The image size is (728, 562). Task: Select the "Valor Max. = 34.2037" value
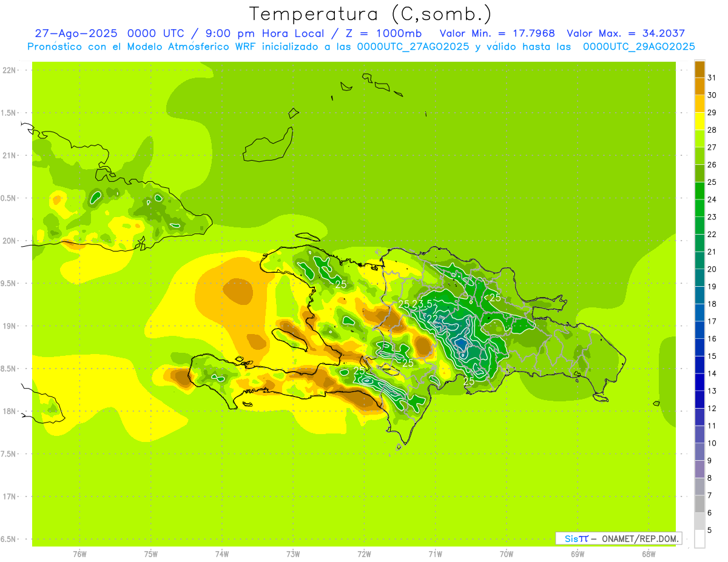[625, 33]
